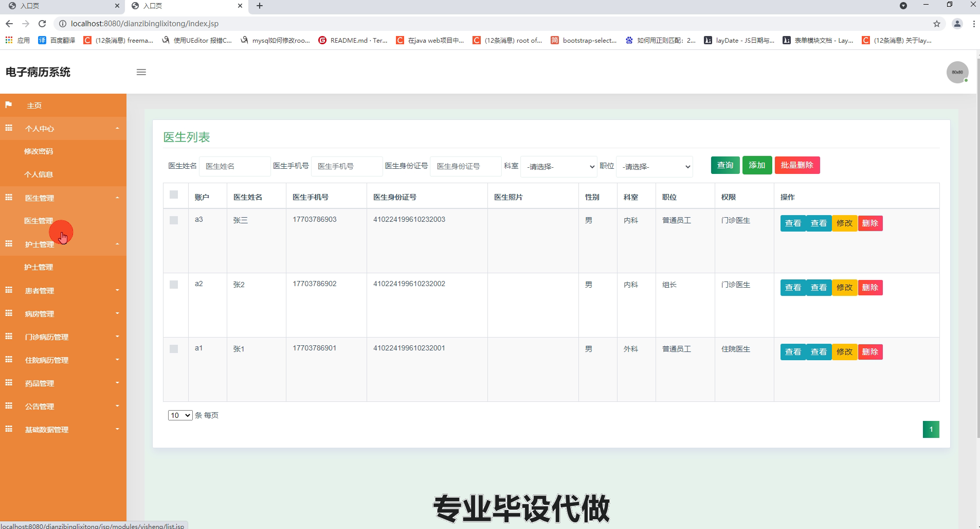The image size is (980, 529).
Task: Click the browser address bar URL
Action: pos(144,24)
